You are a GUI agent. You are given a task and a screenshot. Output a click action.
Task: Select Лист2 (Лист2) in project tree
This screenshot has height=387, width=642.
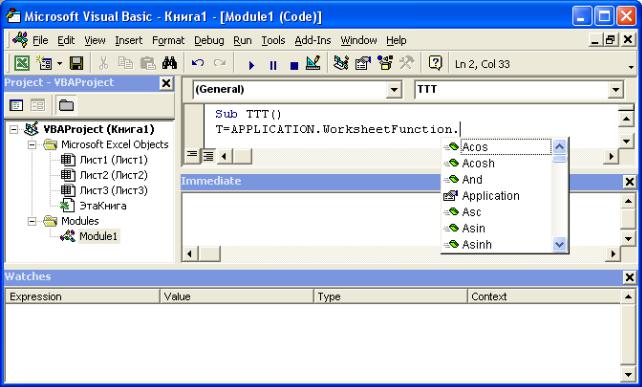click(x=113, y=175)
